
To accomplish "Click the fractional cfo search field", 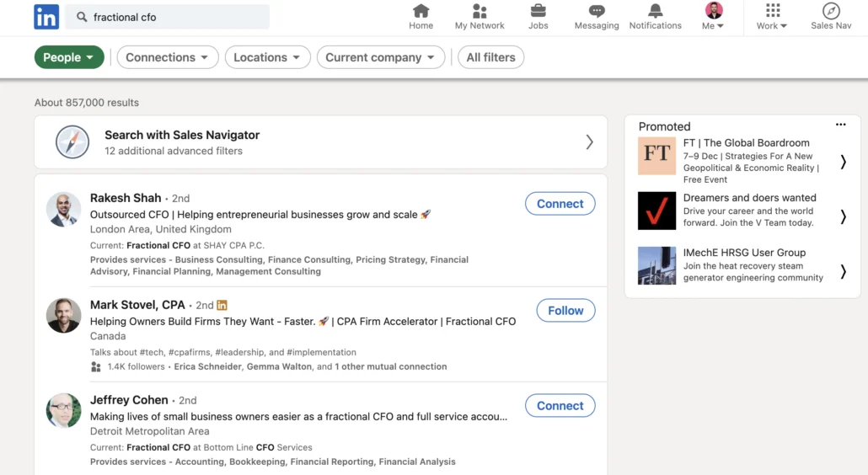I will coord(167,17).
